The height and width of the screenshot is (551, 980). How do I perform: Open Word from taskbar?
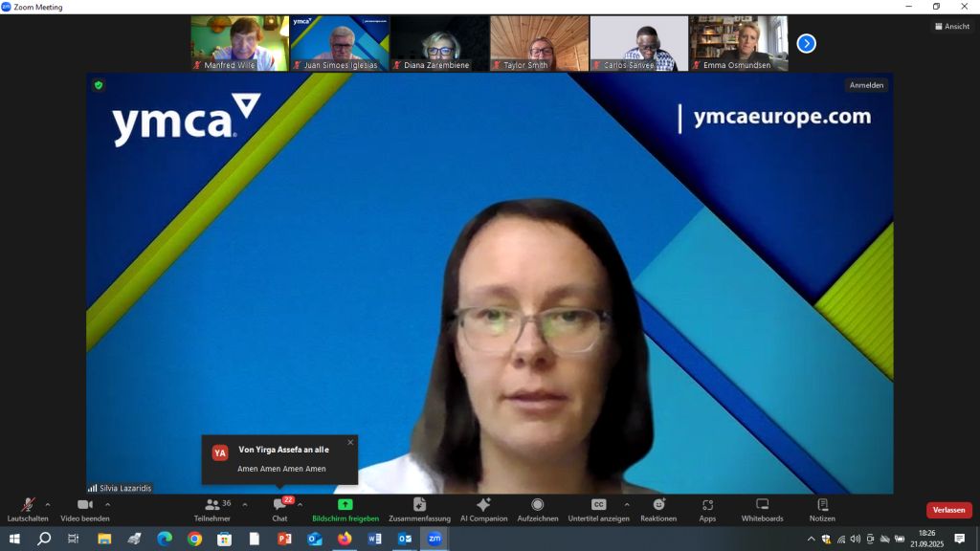coord(374,539)
